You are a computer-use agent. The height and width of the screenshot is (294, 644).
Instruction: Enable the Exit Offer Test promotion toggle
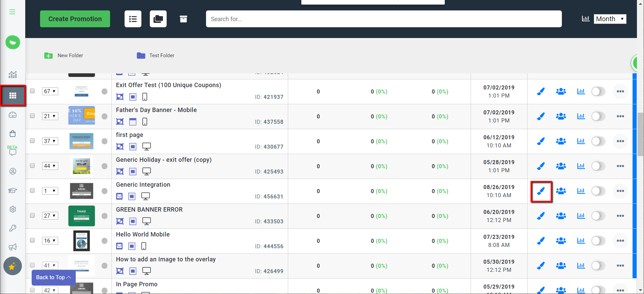tap(598, 91)
